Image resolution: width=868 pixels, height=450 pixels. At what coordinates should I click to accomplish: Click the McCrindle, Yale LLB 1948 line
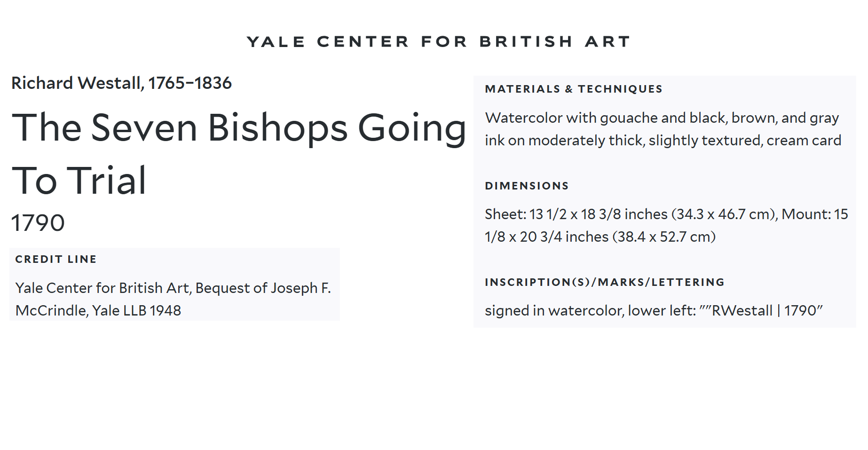pos(98,310)
